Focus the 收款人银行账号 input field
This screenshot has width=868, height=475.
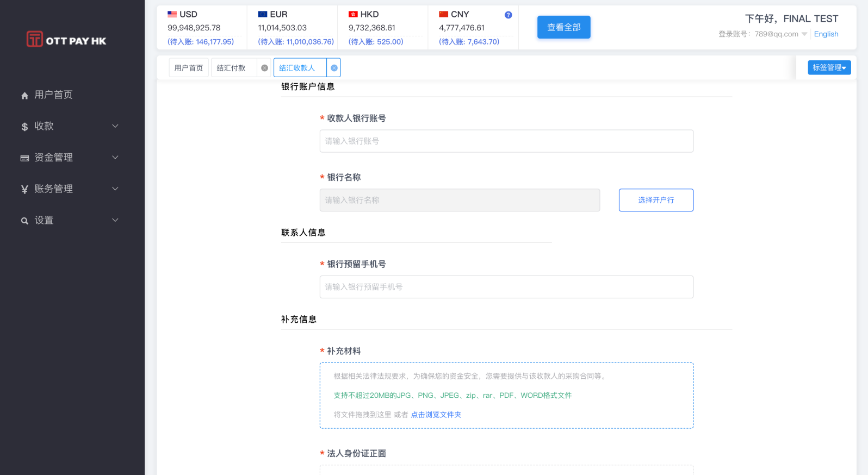(x=506, y=141)
